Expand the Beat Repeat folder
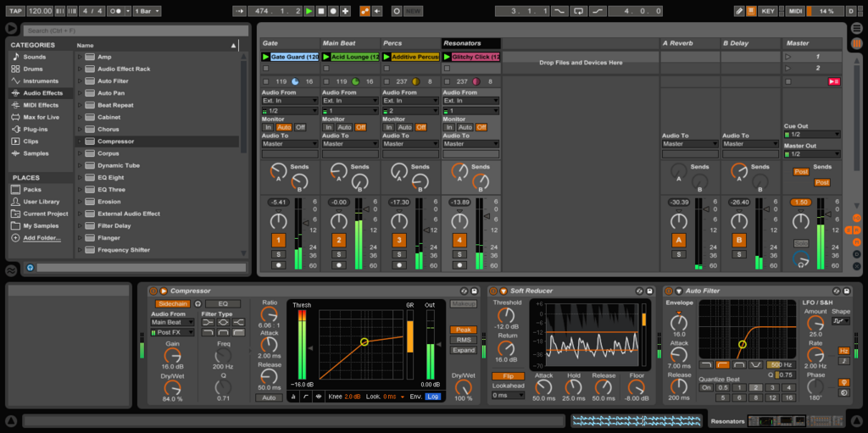868x433 pixels. pyautogui.click(x=79, y=105)
